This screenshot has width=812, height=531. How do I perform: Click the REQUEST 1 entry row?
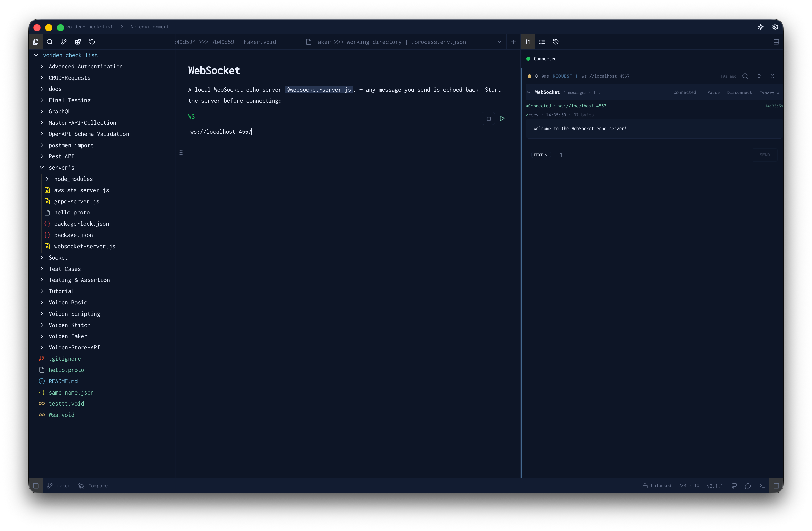[x=652, y=76]
